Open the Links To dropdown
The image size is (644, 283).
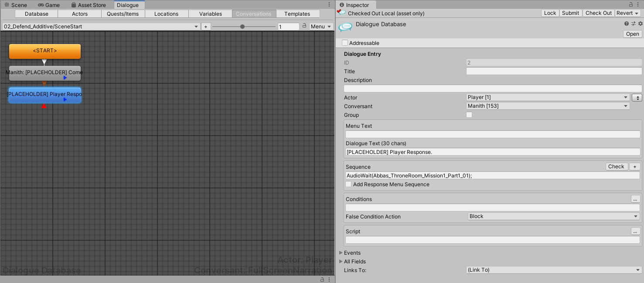(554, 270)
